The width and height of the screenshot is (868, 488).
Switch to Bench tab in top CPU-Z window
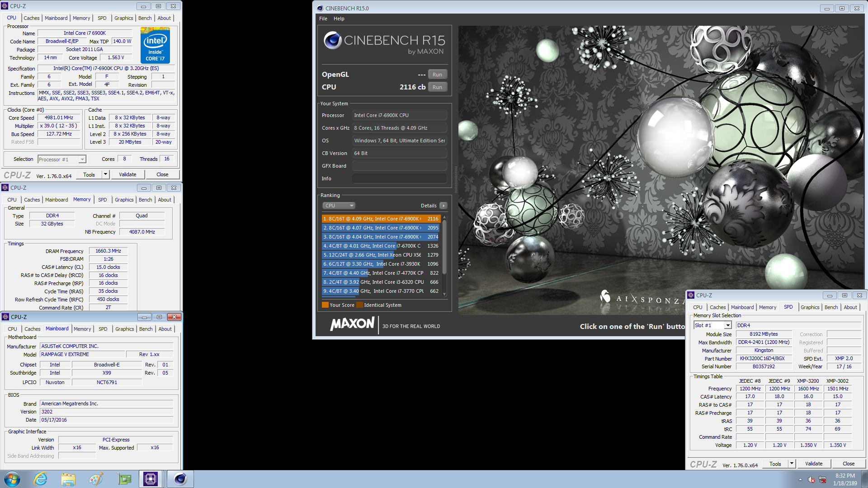(145, 18)
